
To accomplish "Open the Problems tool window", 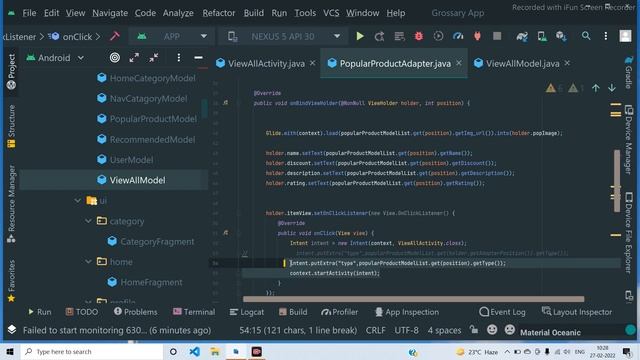I will 136,312.
